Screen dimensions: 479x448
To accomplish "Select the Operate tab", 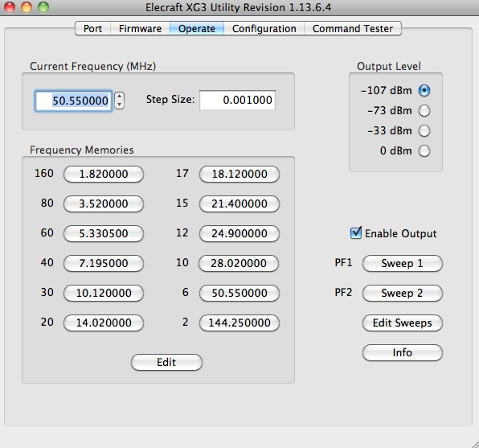I will point(197,28).
